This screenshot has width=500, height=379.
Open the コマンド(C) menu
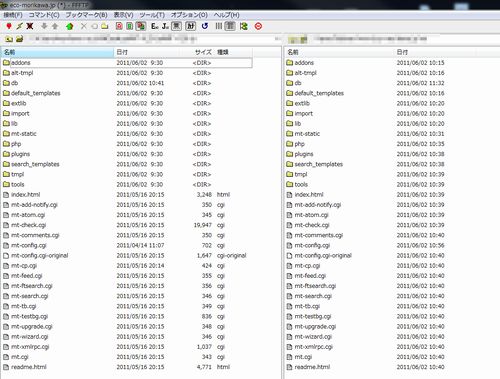[44, 15]
